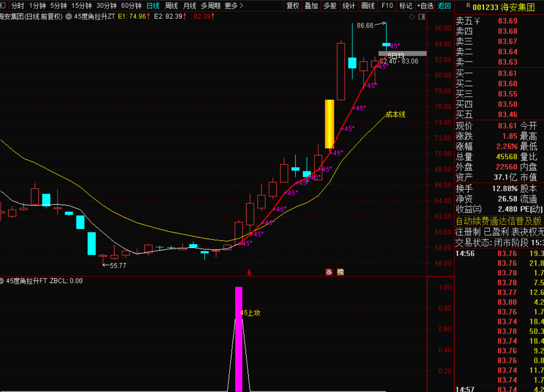
Task: Toggle the 复权 price adjustment option
Action: click(293, 6)
